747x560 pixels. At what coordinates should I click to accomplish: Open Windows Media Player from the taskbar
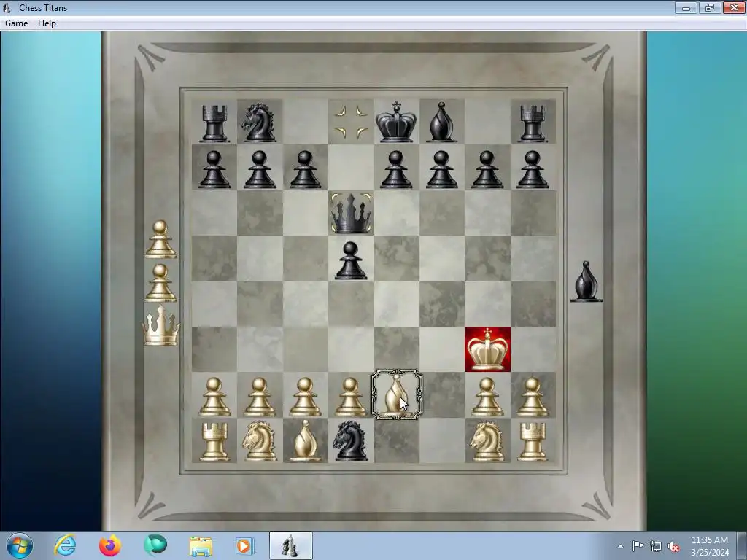(245, 545)
